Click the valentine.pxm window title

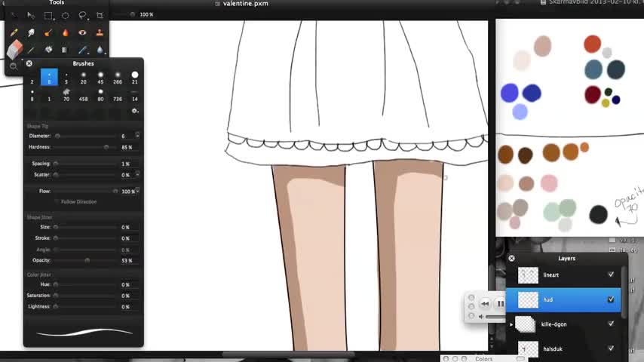[246, 3]
